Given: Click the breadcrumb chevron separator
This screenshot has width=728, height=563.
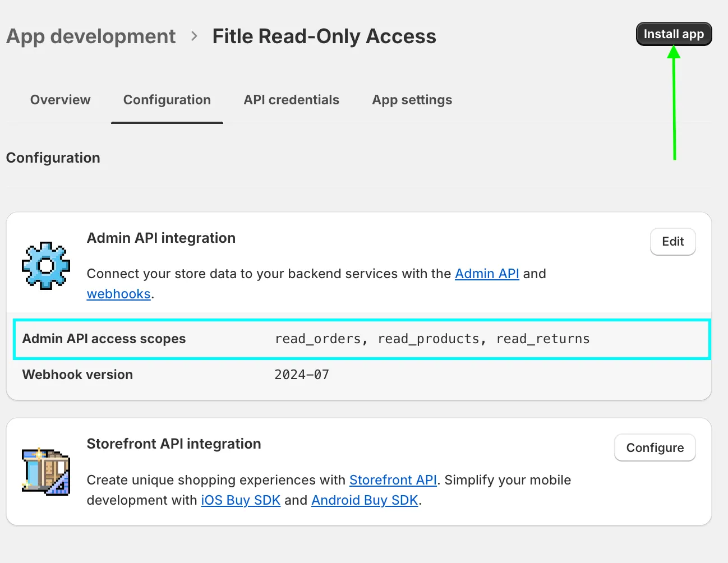Looking at the screenshot, I should 194,36.
